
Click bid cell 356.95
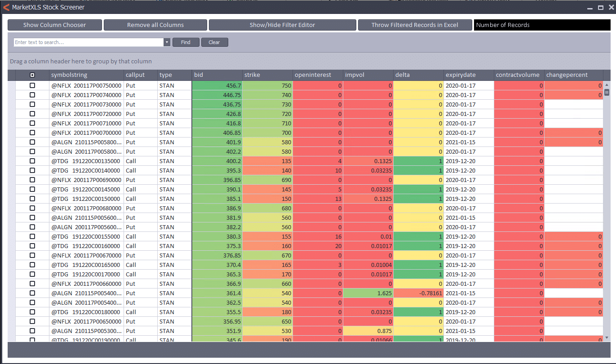pos(217,321)
